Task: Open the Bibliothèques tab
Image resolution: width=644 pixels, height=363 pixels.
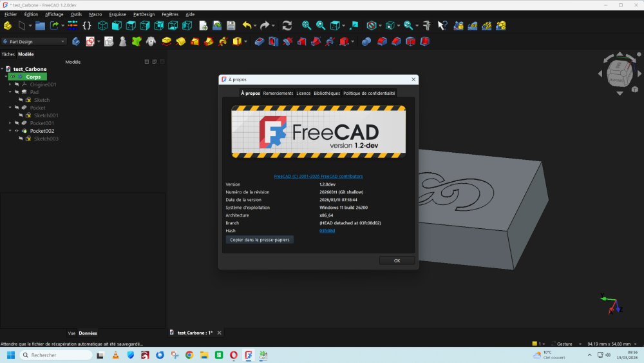Action: coord(327,93)
